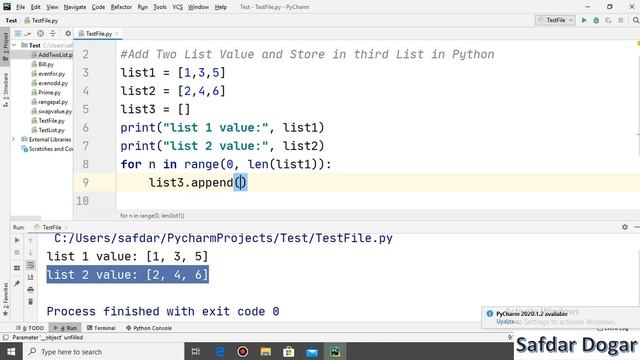The height and width of the screenshot is (360, 640).
Task: Open evenodd.py in the project tree
Action: pyautogui.click(x=50, y=83)
